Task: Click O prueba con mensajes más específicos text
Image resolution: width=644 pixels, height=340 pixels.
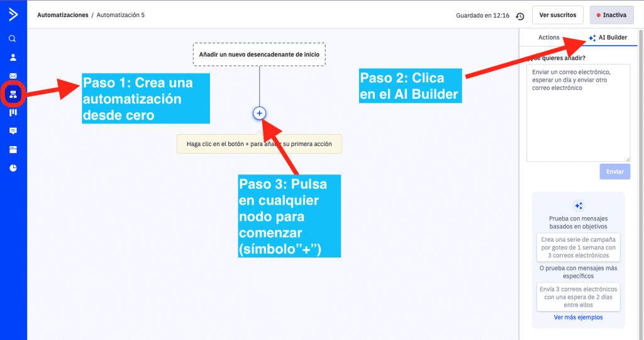Action: (x=579, y=272)
